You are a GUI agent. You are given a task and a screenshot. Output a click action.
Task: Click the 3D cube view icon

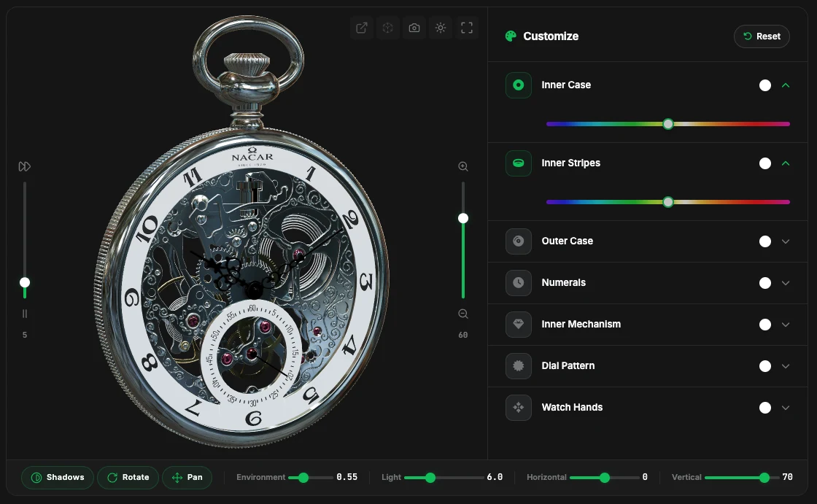[387, 28]
